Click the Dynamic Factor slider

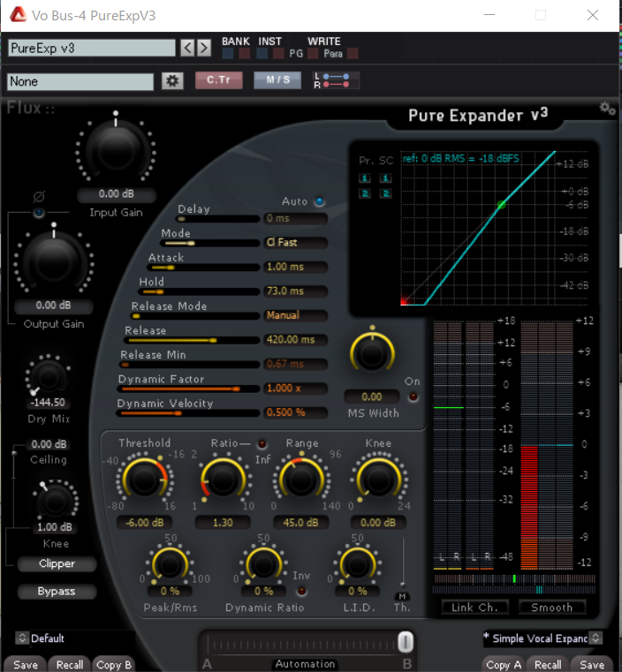point(188,389)
